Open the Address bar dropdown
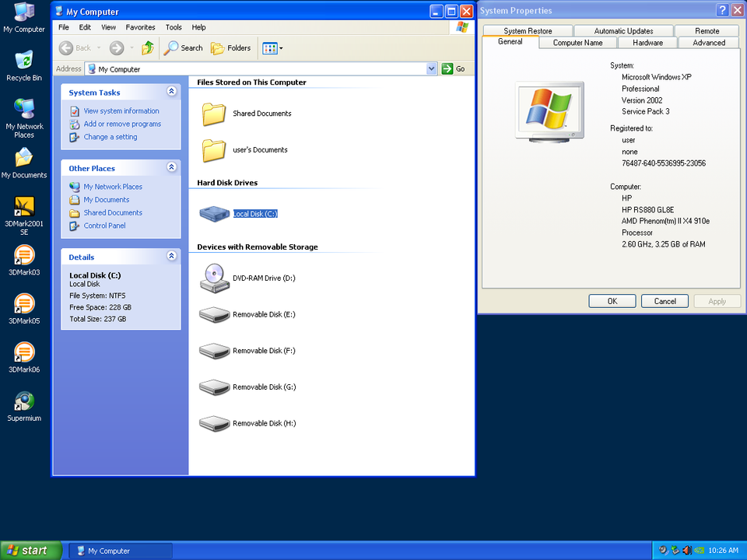The width and height of the screenshot is (747, 560). (431, 68)
